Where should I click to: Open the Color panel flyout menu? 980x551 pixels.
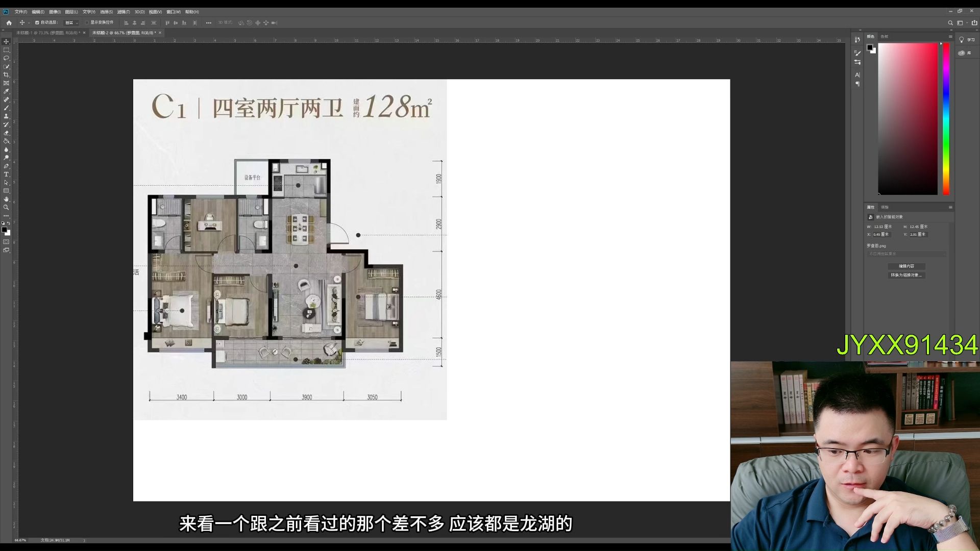pyautogui.click(x=950, y=37)
